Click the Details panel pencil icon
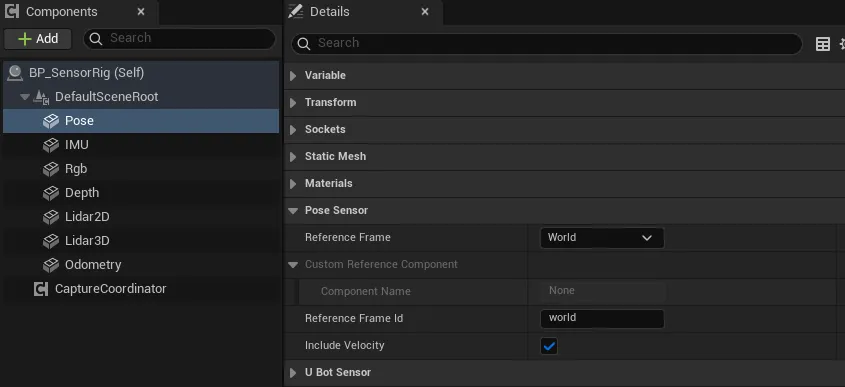 tap(295, 11)
